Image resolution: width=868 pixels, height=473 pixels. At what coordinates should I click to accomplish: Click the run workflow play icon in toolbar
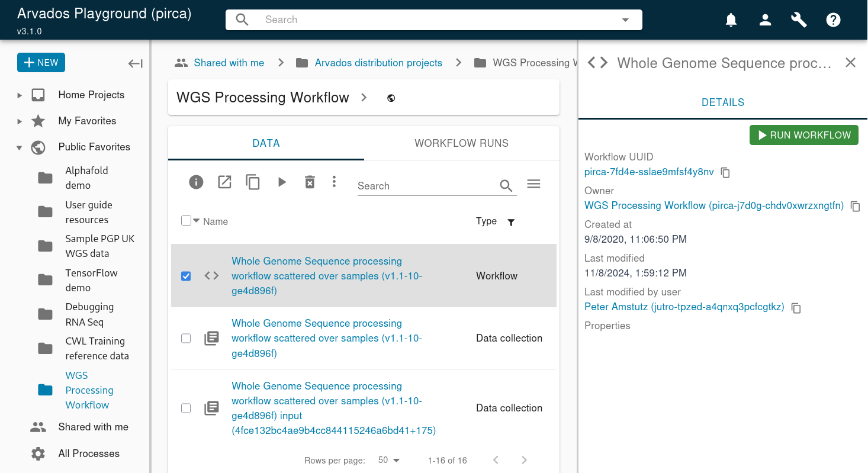282,182
